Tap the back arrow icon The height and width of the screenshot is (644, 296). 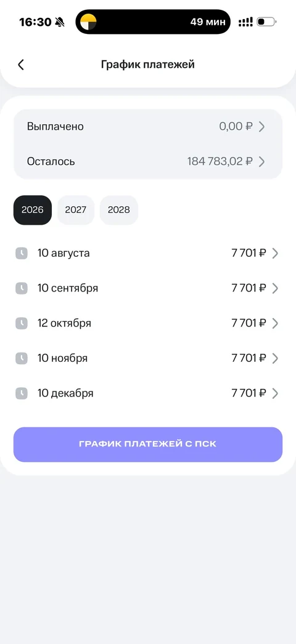21,64
